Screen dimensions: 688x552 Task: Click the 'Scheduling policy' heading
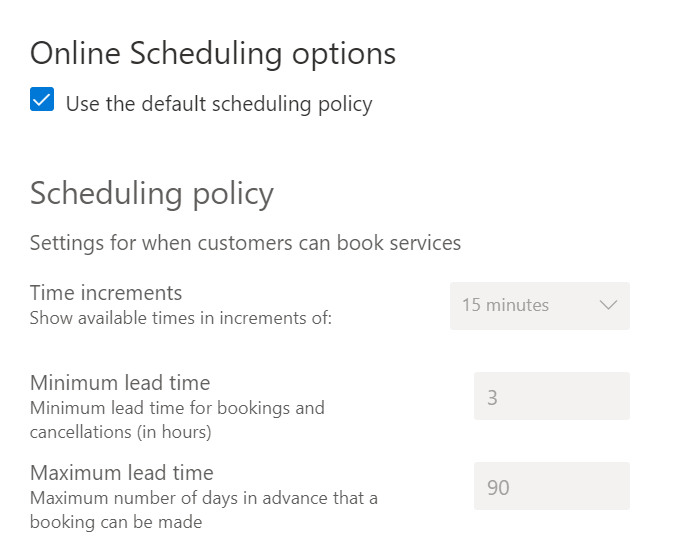(152, 193)
